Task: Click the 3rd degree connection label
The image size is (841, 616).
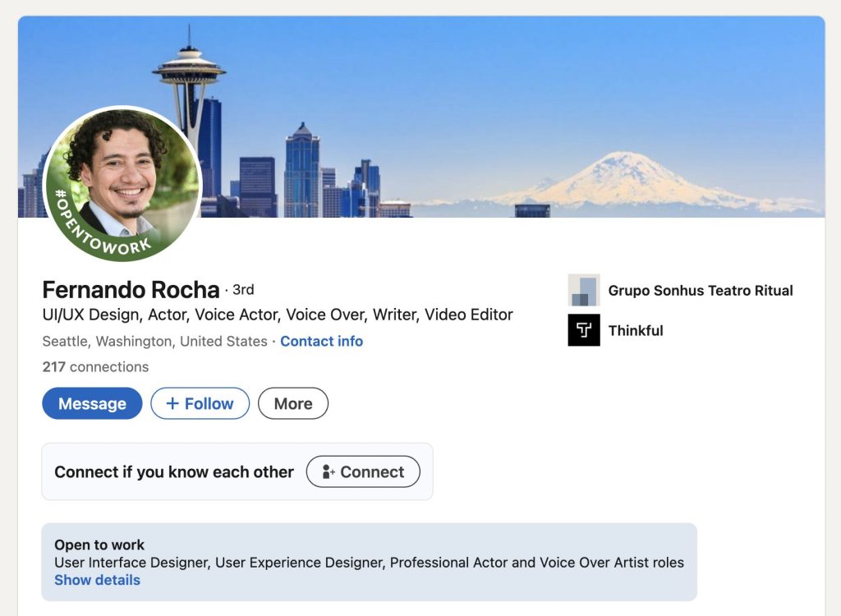Action: (x=243, y=290)
